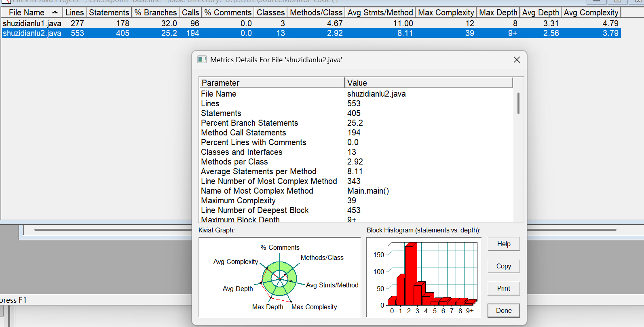The width and height of the screenshot is (644, 327).
Task: Click the Help button
Action: tap(504, 244)
